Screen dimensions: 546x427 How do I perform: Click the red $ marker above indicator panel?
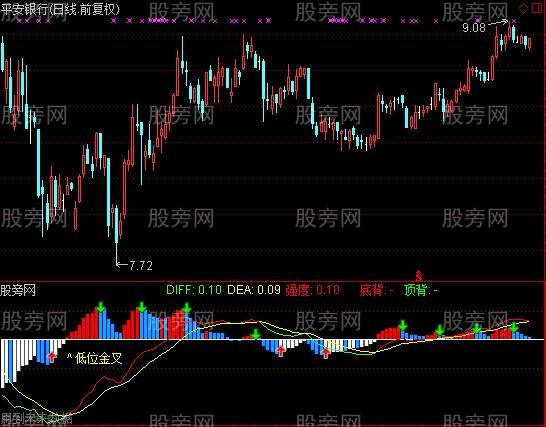point(419,276)
